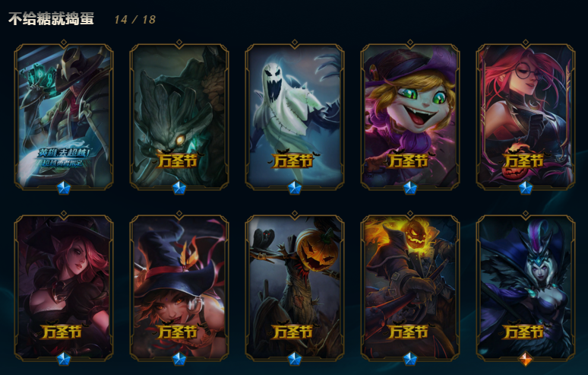Click the blue gem below the ghost skin card
The image size is (588, 375).
(x=294, y=188)
